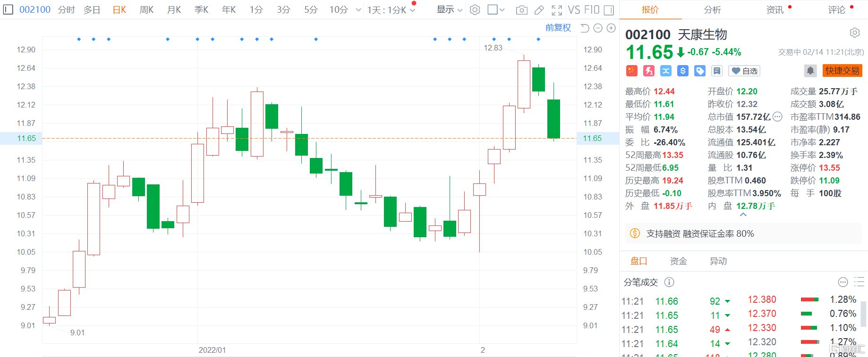Click the first blue event diamond marker
This screenshot has height=357, width=868.
pyautogui.click(x=79, y=39)
